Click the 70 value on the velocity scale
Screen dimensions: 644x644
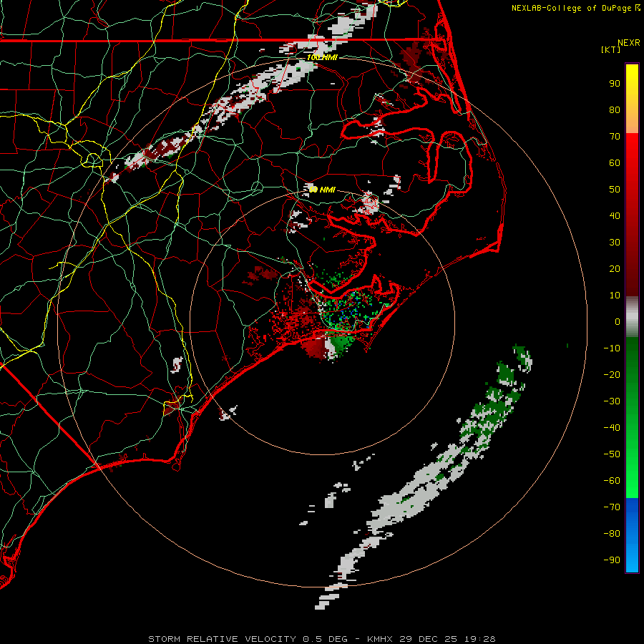click(615, 137)
